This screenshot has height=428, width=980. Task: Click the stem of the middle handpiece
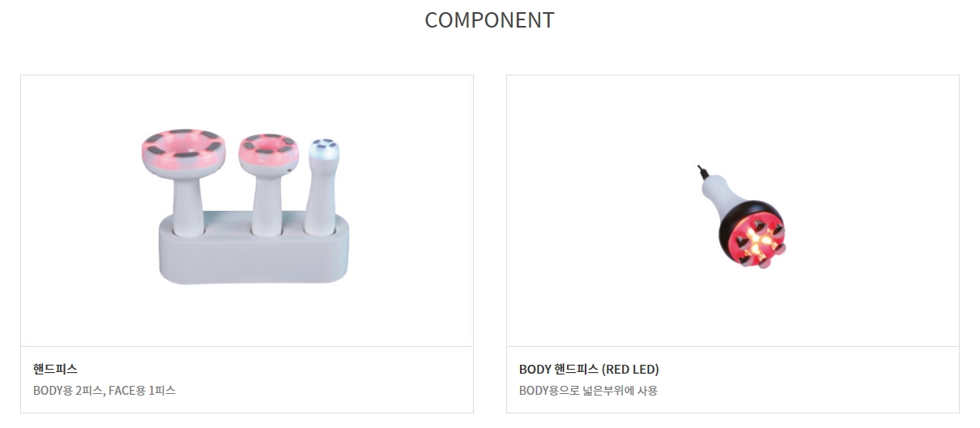coord(266,203)
